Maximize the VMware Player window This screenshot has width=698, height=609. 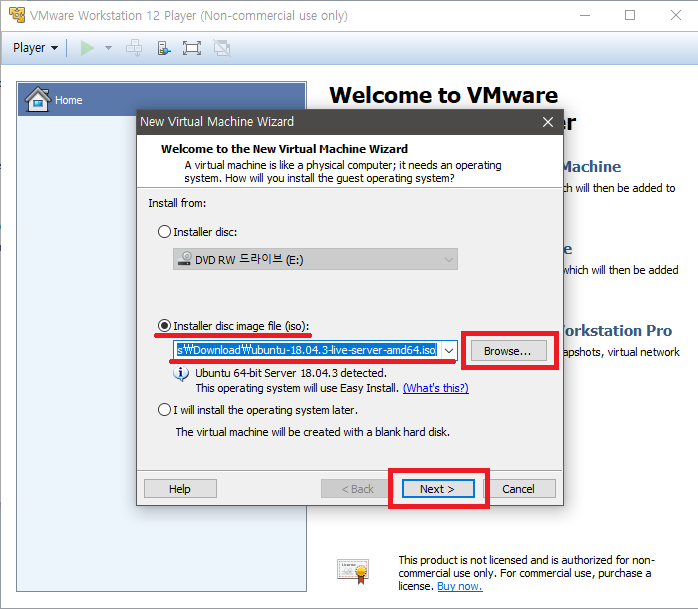coord(630,15)
